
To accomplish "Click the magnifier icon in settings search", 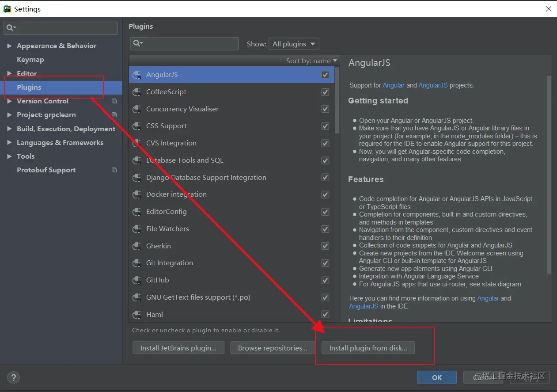I will coord(11,28).
